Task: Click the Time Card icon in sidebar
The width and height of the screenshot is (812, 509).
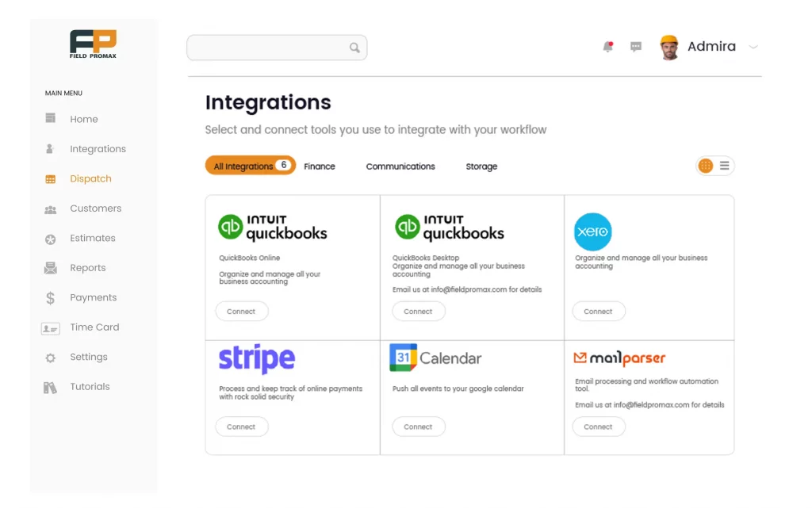Action: coord(51,327)
